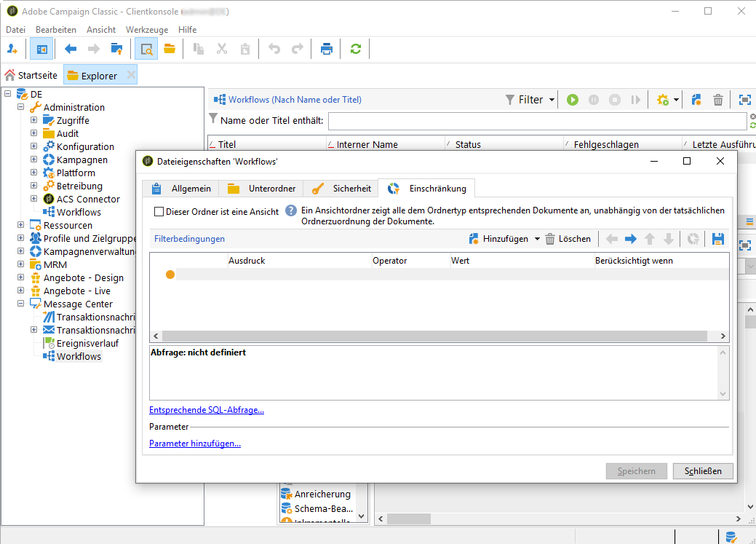Click the Ausdruck column header
This screenshot has width=756, height=544.
pos(299,261)
